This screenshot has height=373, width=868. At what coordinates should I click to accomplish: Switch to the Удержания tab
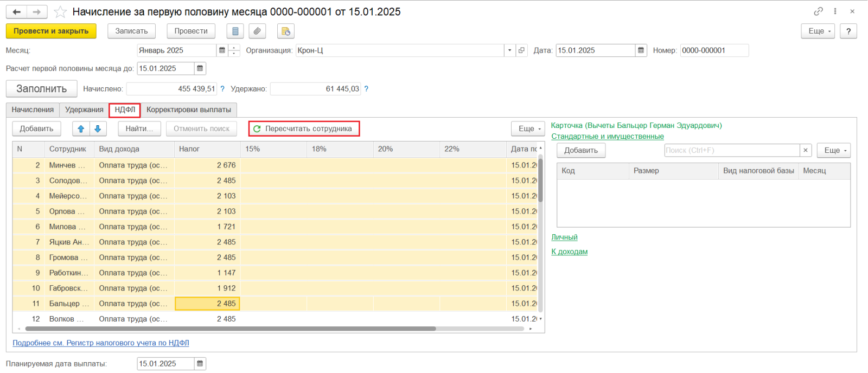pos(84,110)
